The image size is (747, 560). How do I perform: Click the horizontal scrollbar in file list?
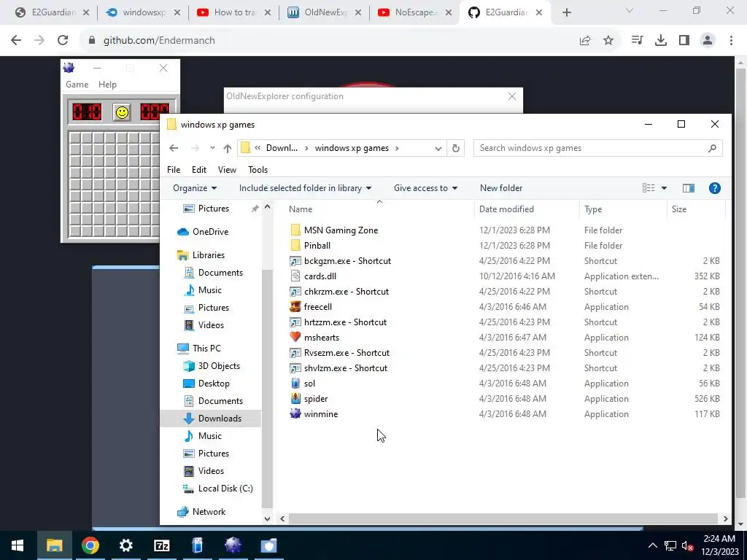pyautogui.click(x=503, y=518)
